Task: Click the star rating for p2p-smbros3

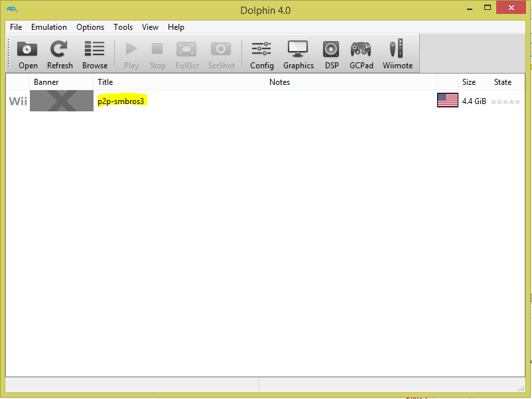Action: click(505, 101)
